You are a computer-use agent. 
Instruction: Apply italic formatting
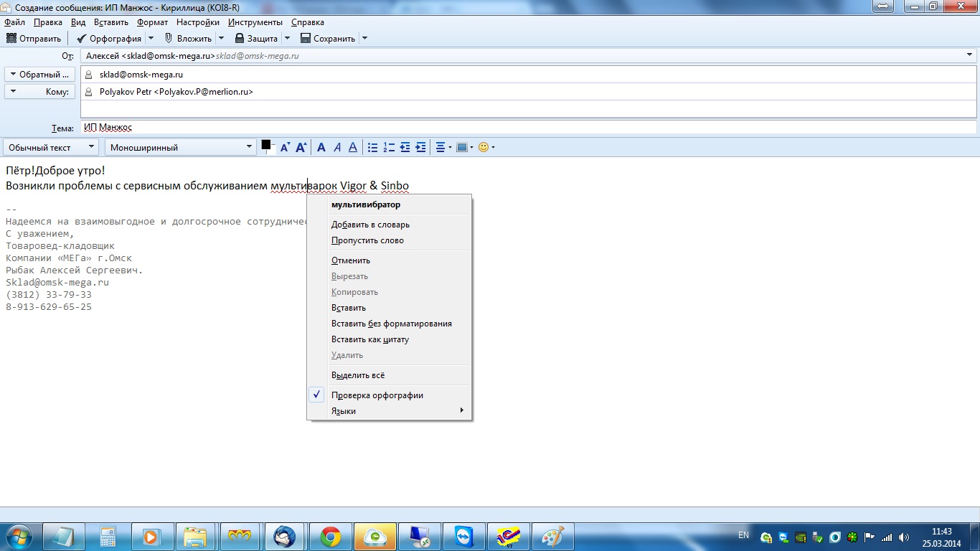(337, 147)
